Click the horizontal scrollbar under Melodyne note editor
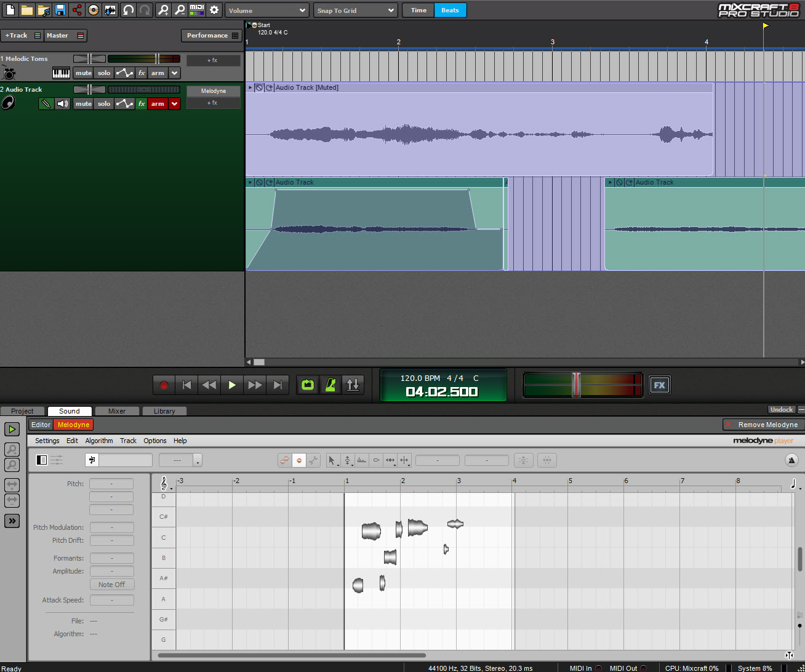Screen dimensions: 805x672 292,655
